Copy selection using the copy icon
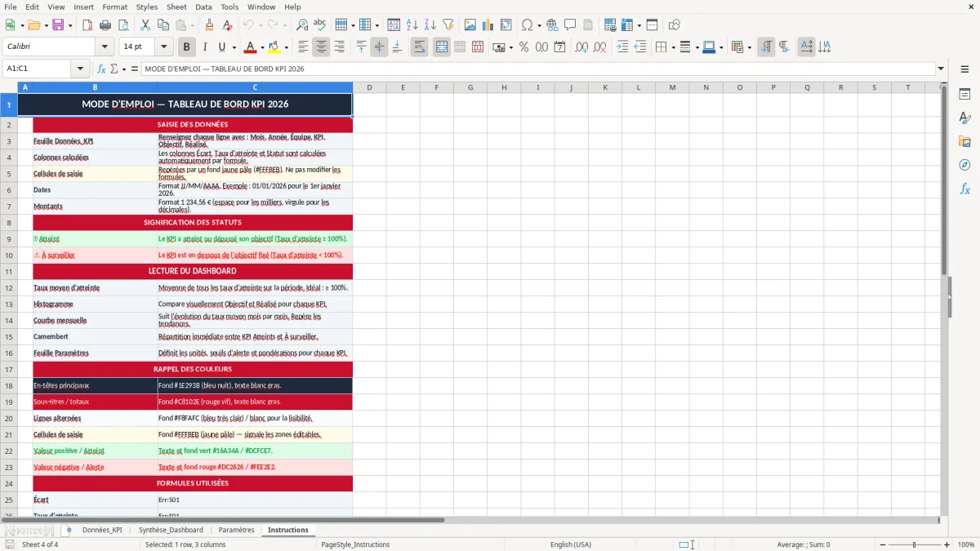 163,25
